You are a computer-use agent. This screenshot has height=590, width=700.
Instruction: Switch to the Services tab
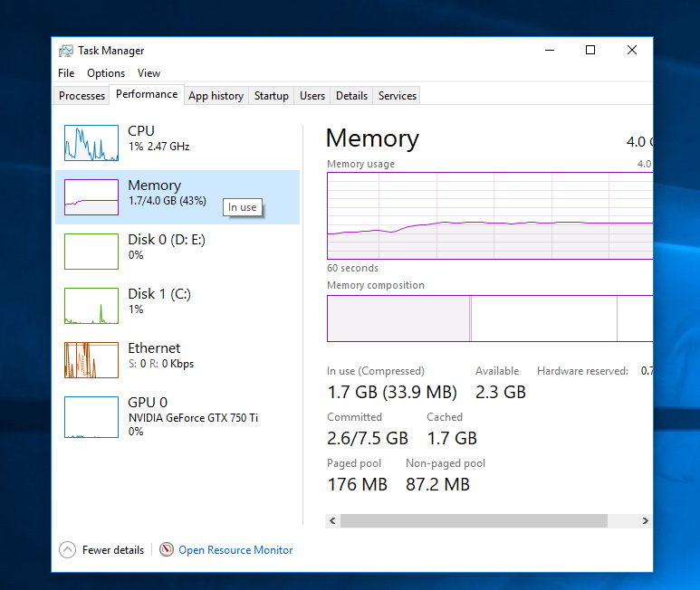coord(398,96)
